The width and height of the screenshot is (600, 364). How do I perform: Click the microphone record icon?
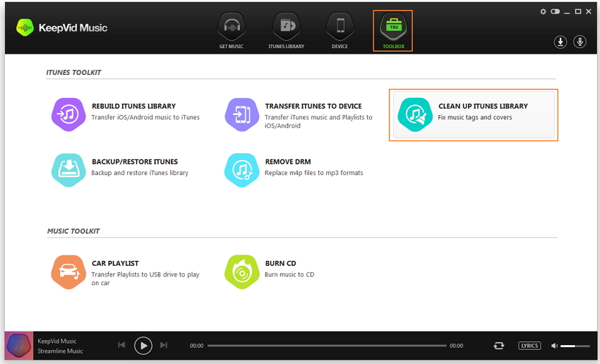tap(580, 42)
